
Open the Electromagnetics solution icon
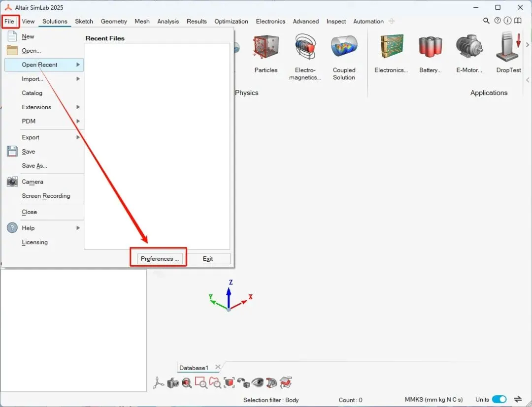305,47
